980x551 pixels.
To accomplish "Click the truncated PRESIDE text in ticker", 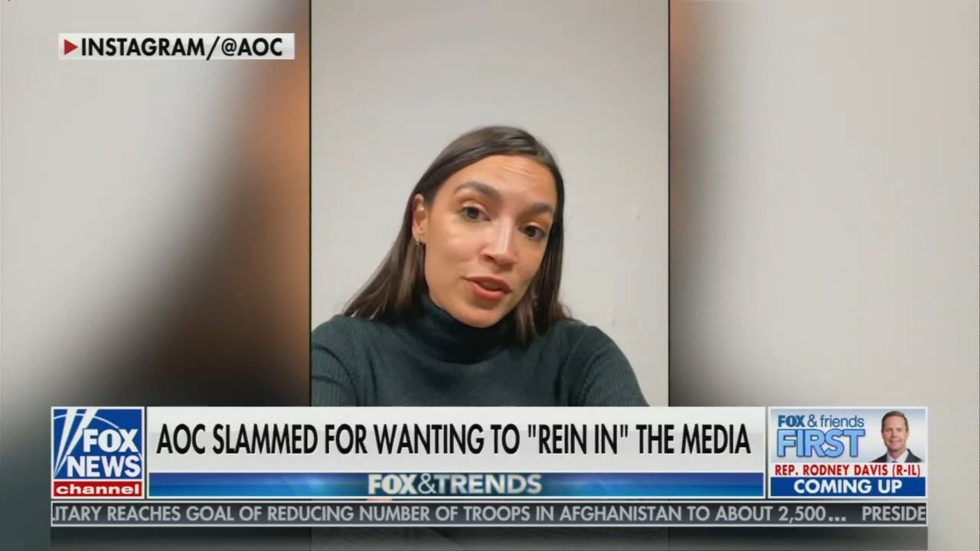I will click(893, 514).
